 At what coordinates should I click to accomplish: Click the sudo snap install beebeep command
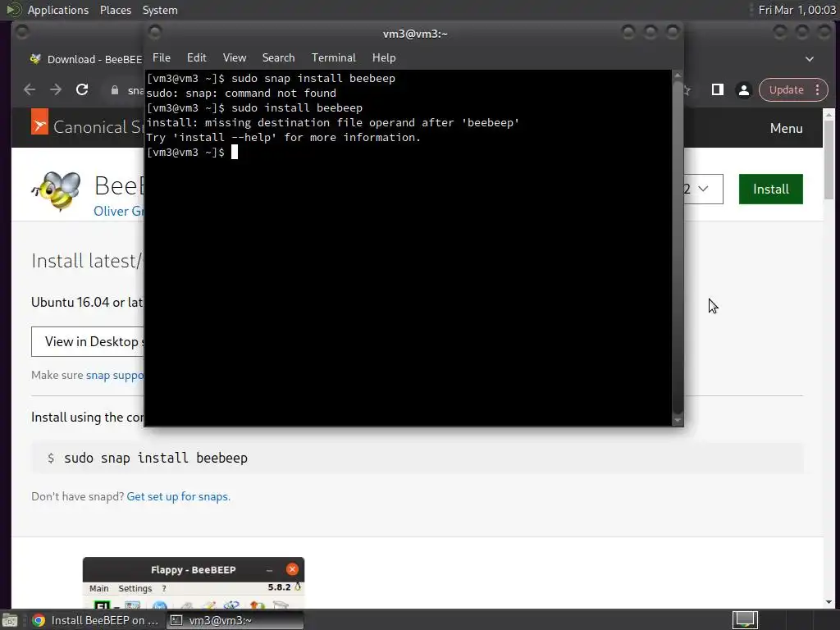[156, 458]
